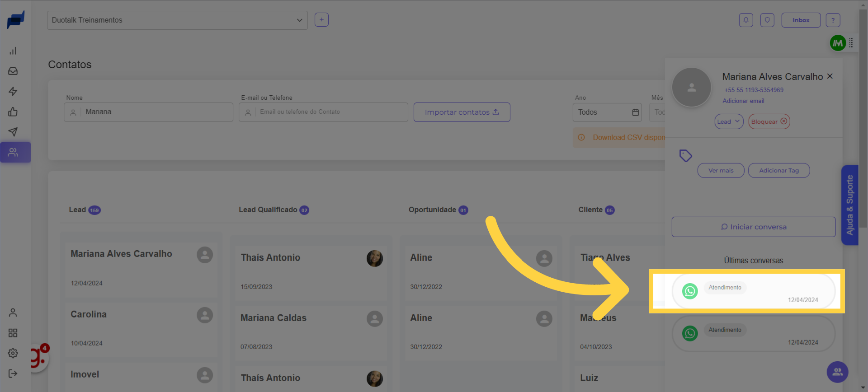868x392 pixels.
Task: Click the lightning bolt automation icon
Action: (x=13, y=91)
